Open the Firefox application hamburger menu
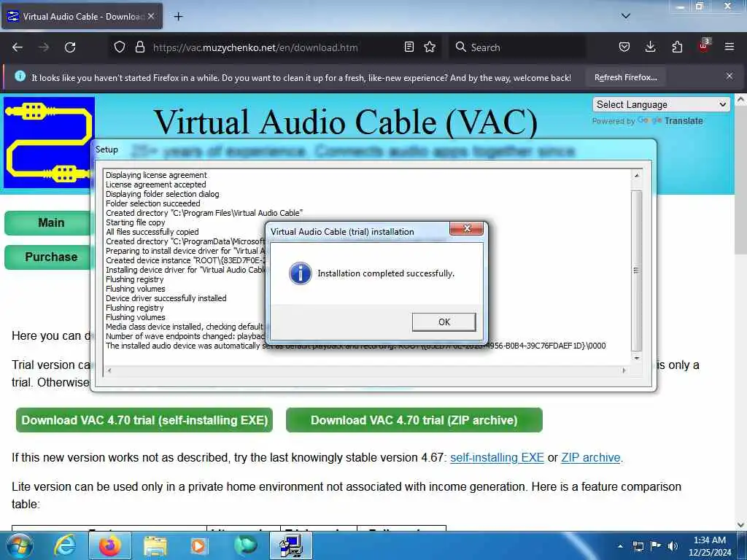The height and width of the screenshot is (560, 747). pos(729,47)
